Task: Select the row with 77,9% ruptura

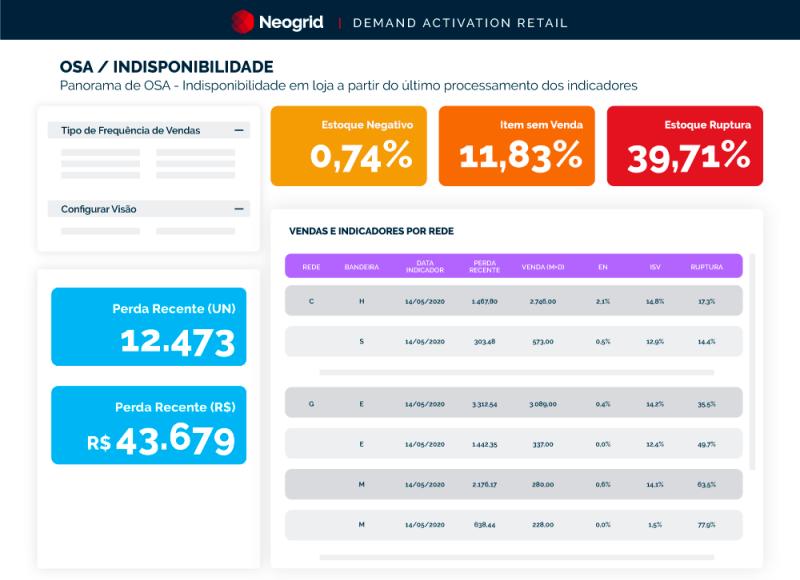Action: [x=513, y=525]
